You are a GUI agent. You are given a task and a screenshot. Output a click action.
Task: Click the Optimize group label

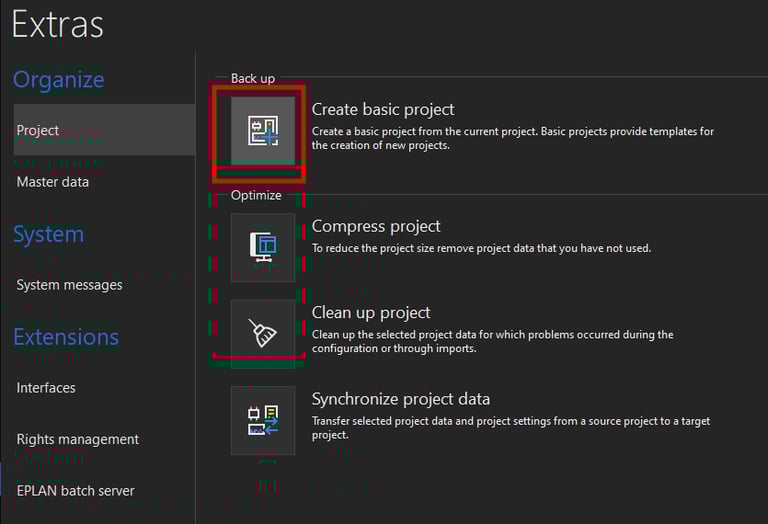[256, 195]
